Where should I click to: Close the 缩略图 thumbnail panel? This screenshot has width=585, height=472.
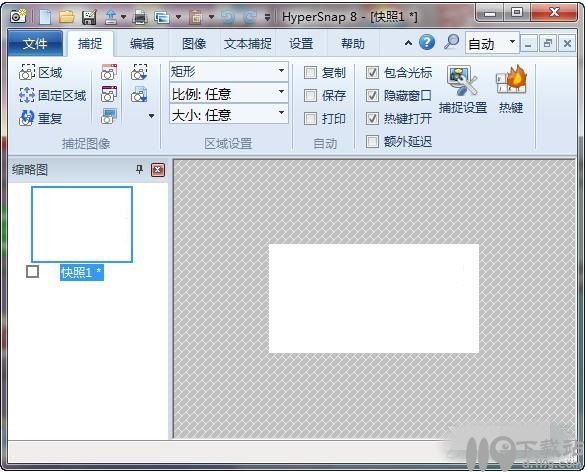[x=158, y=170]
